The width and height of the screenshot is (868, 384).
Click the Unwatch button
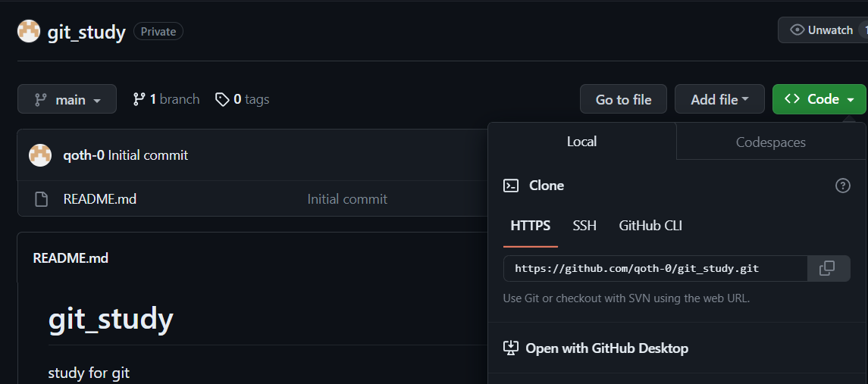click(823, 30)
